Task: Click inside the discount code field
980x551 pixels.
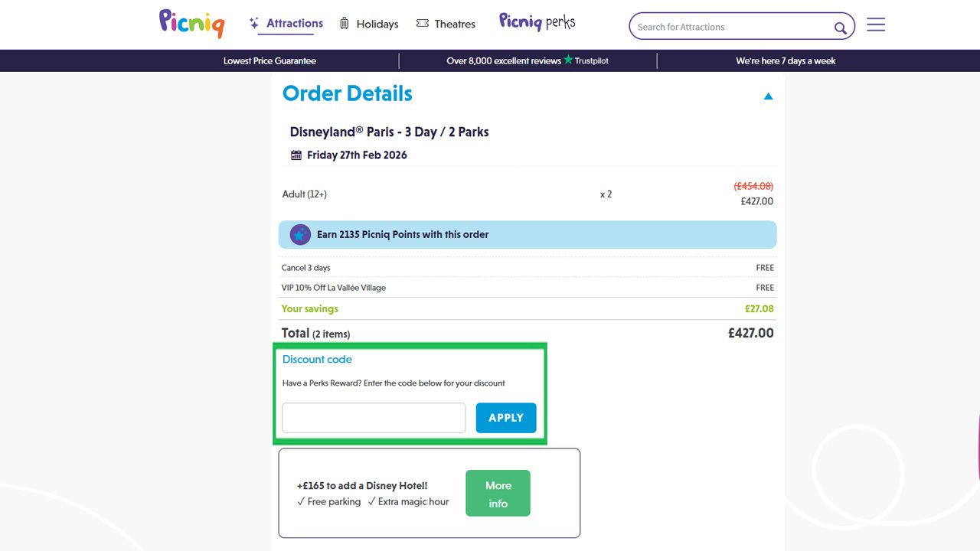Action: pos(373,418)
